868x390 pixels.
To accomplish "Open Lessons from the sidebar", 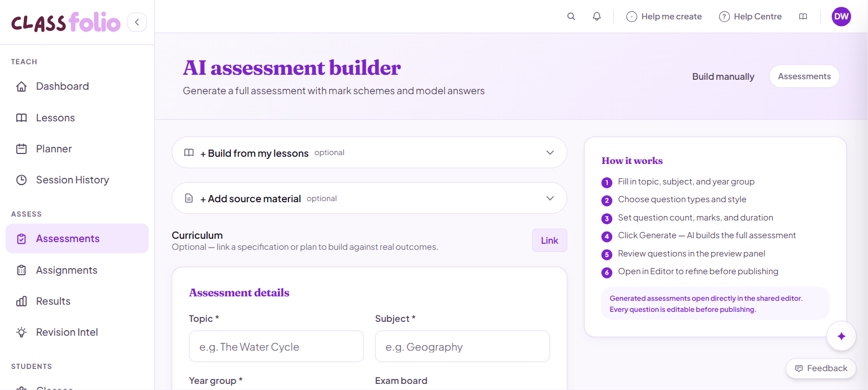I will [x=77, y=118].
